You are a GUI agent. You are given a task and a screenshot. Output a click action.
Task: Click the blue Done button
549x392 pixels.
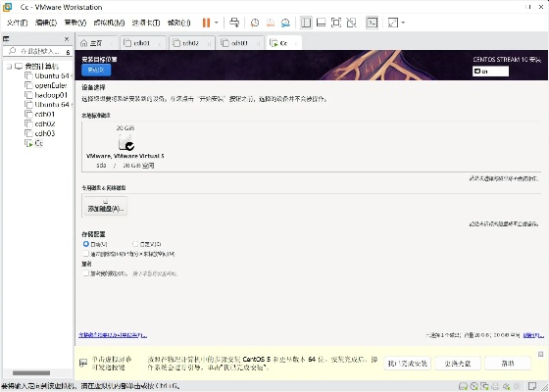coord(96,70)
